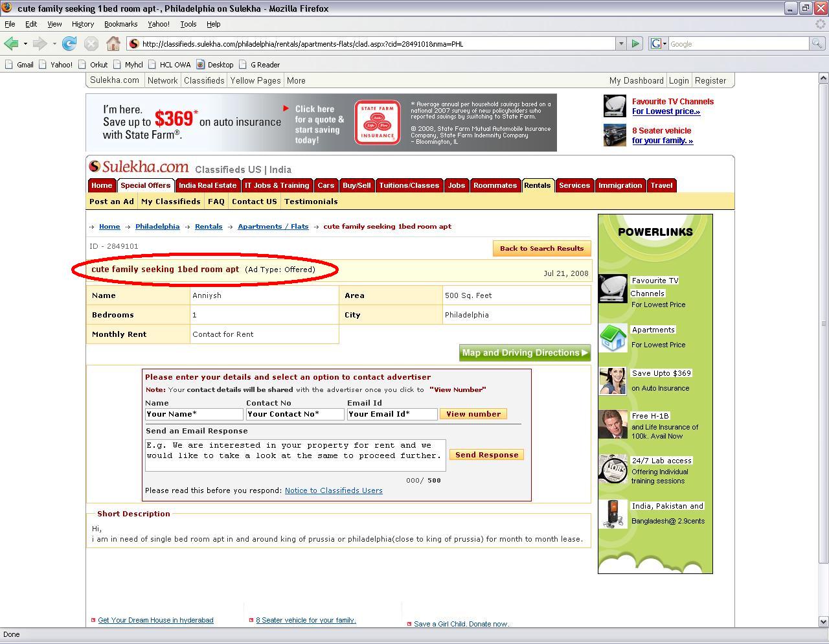Switch to the Roommates tab
Viewport: 829px width, 644px height.
point(495,185)
